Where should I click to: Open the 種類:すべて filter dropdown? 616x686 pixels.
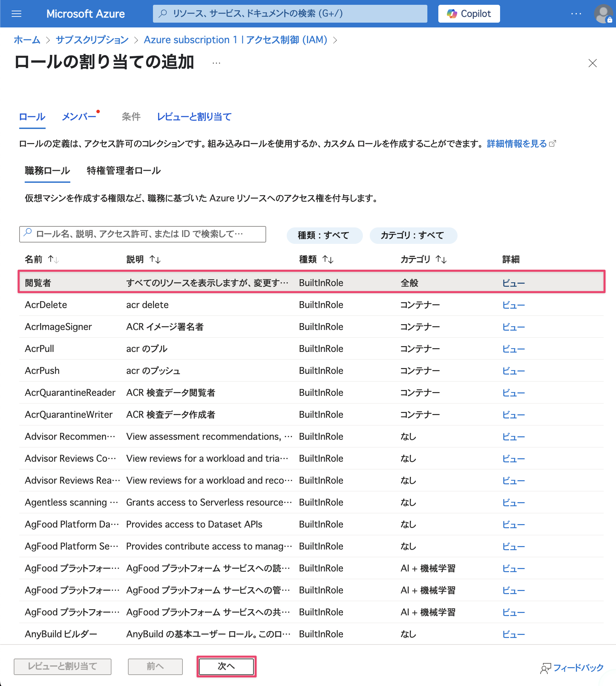click(324, 235)
